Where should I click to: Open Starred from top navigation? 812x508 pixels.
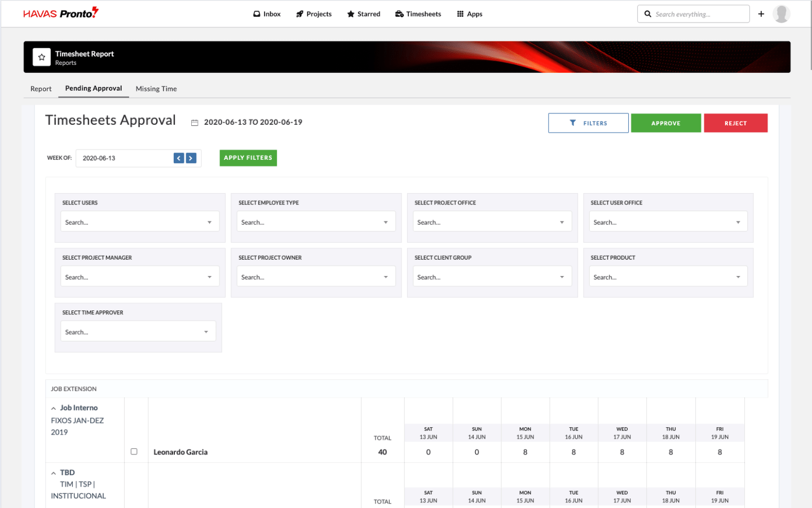coord(364,14)
